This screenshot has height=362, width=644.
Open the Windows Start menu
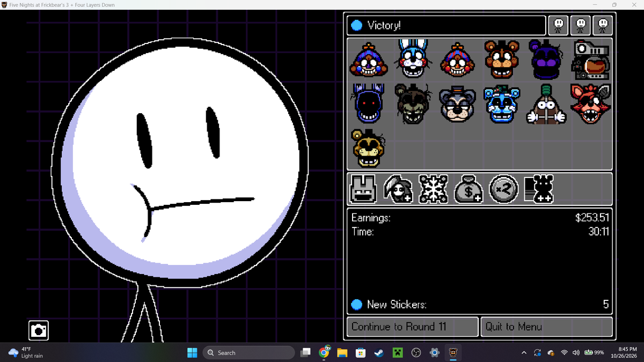point(192,352)
